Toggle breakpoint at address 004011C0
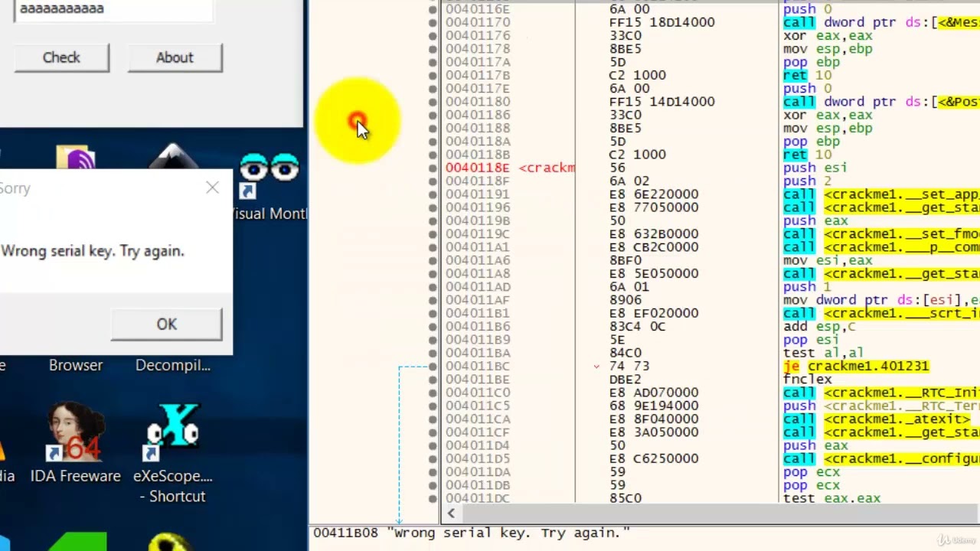The width and height of the screenshot is (980, 551). click(433, 393)
